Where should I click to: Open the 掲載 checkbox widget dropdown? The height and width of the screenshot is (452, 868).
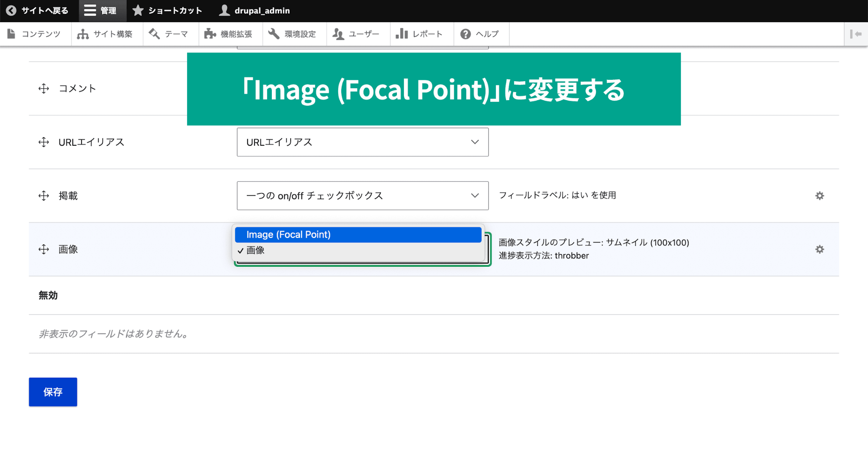pyautogui.click(x=363, y=196)
